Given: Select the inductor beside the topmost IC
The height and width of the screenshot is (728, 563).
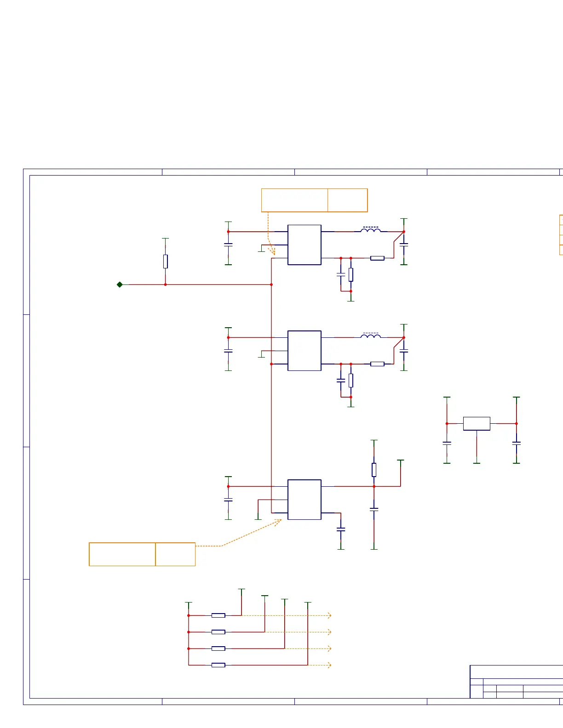Looking at the screenshot, I should click(371, 229).
